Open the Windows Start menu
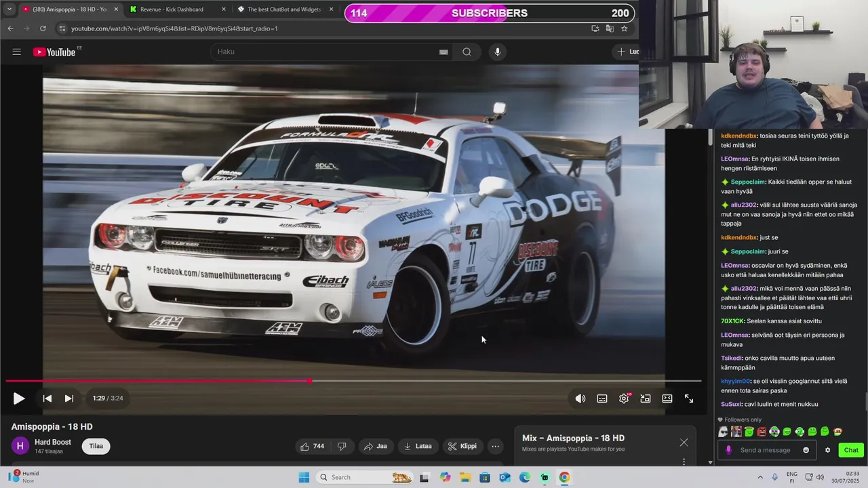 pos(304,477)
